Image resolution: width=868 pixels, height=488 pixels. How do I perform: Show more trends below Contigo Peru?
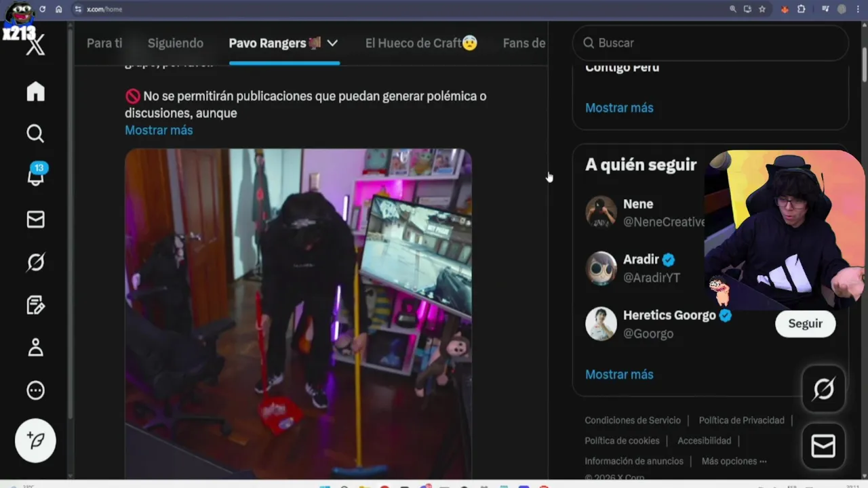pyautogui.click(x=619, y=108)
